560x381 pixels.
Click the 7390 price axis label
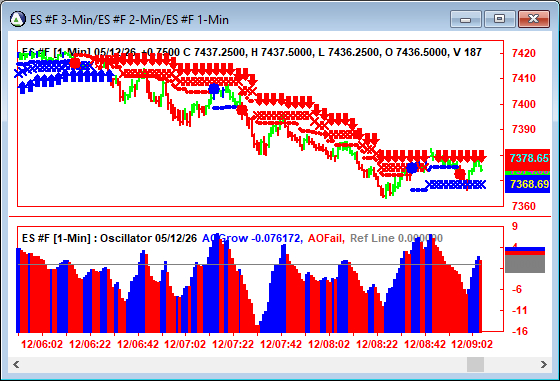[524, 129]
